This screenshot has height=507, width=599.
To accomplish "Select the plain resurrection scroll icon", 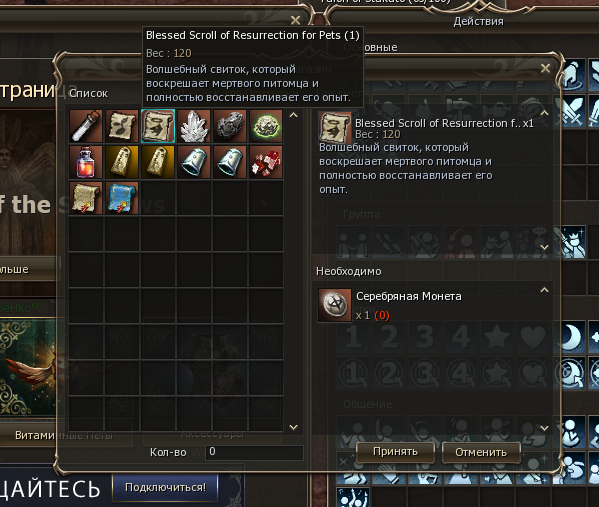I will 122,126.
